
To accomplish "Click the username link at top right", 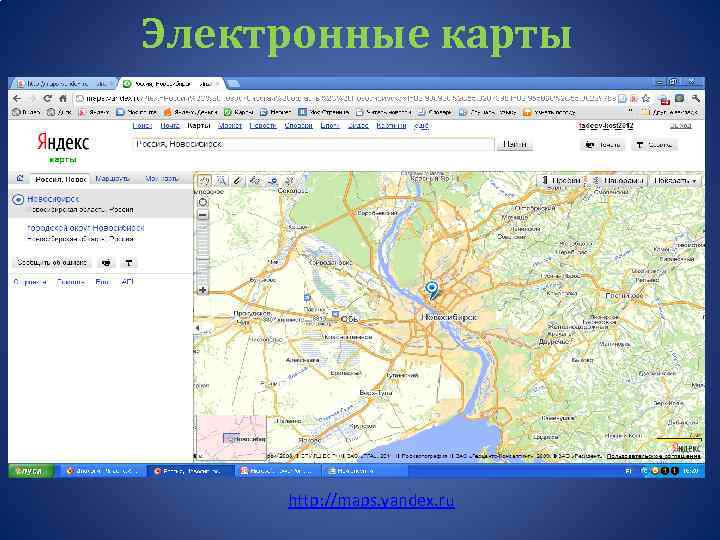I will coord(606,125).
